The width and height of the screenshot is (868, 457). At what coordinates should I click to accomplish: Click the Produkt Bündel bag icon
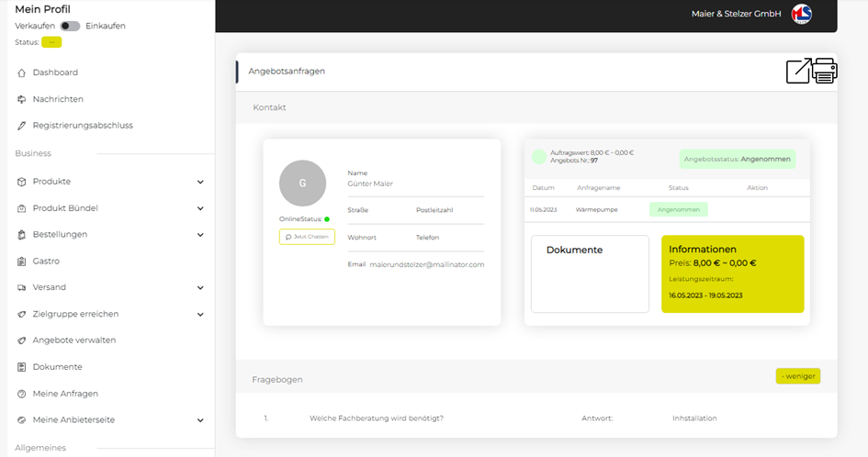click(22, 208)
